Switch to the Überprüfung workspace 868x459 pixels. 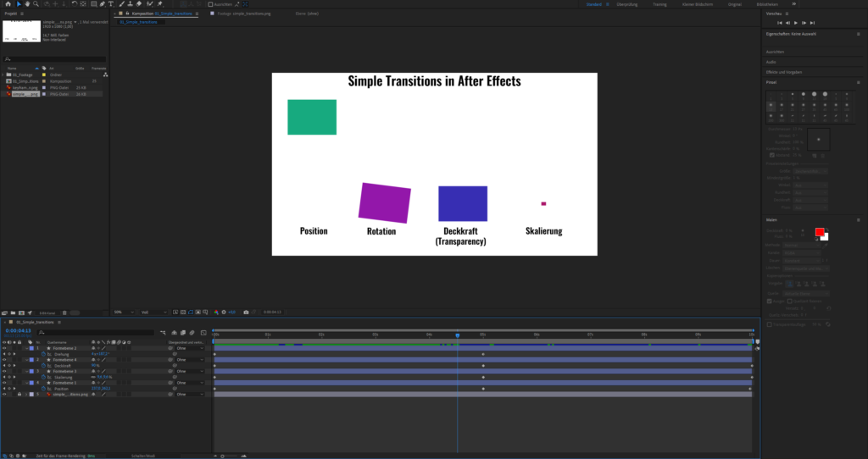pyautogui.click(x=627, y=4)
